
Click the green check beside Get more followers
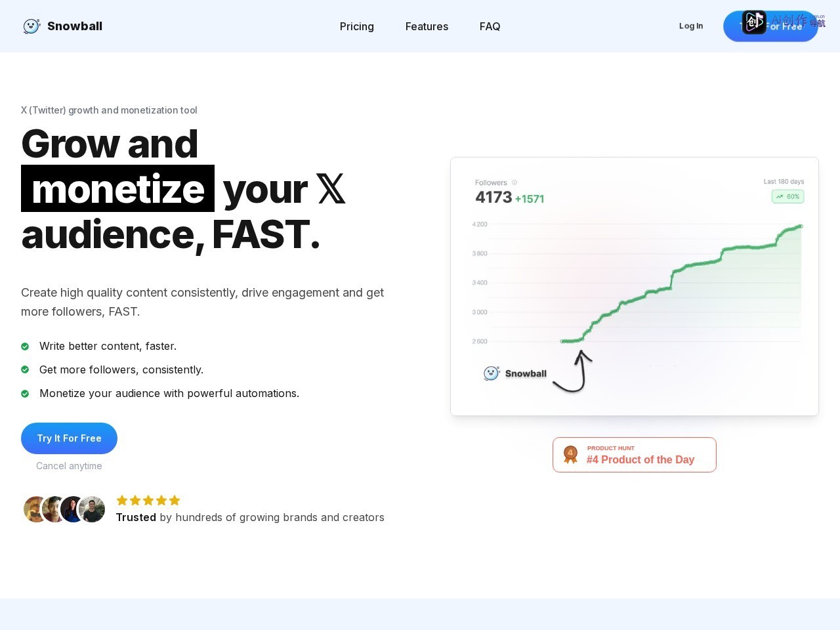[25, 370]
